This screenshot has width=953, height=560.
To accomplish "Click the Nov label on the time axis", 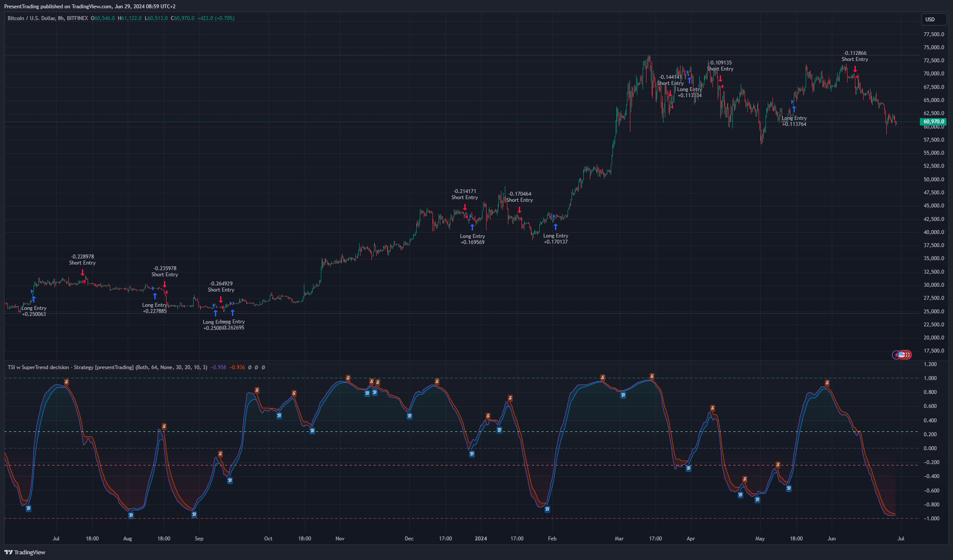I will click(340, 539).
